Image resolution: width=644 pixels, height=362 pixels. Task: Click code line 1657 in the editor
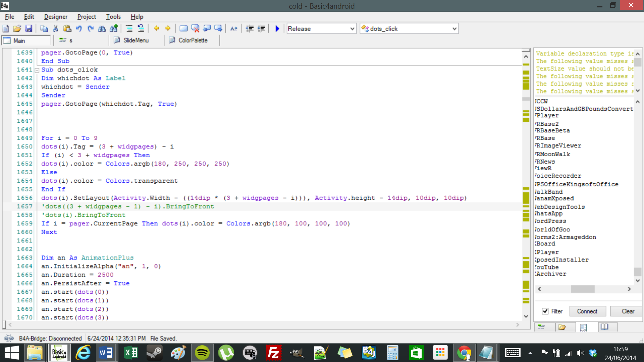click(127, 206)
